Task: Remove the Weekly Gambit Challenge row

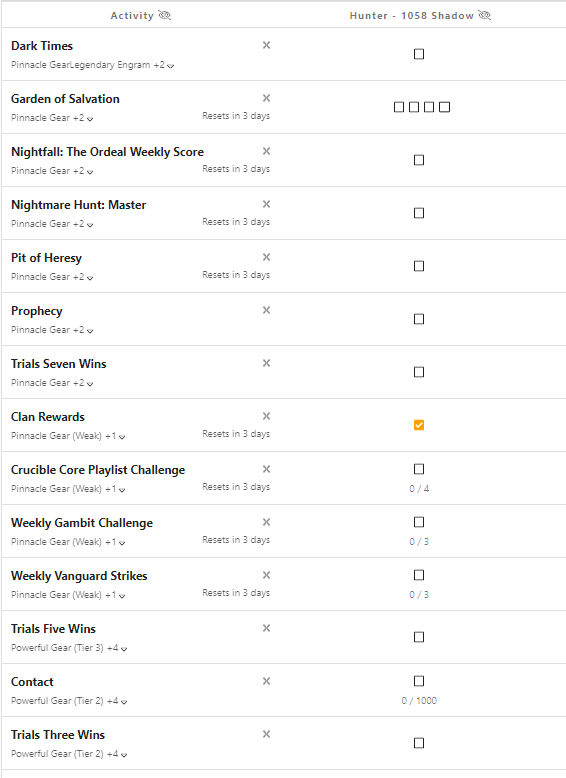Action: [266, 522]
